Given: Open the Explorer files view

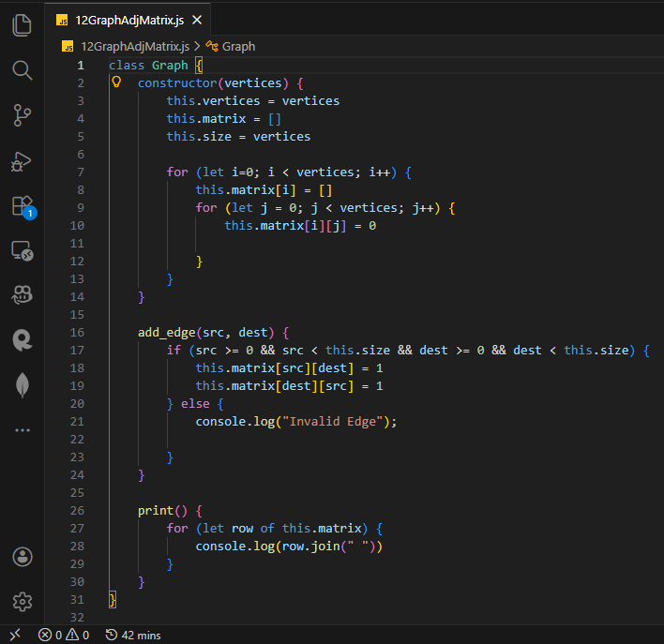Looking at the screenshot, I should click(x=22, y=25).
